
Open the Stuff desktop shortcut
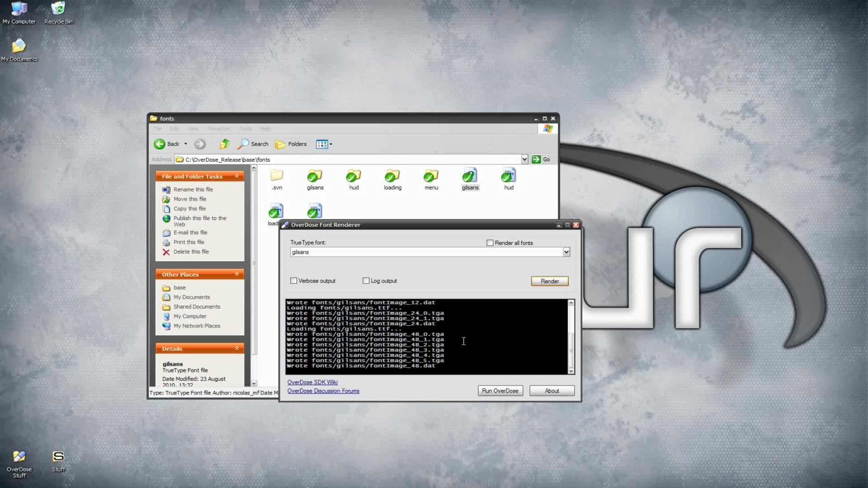[x=58, y=461]
